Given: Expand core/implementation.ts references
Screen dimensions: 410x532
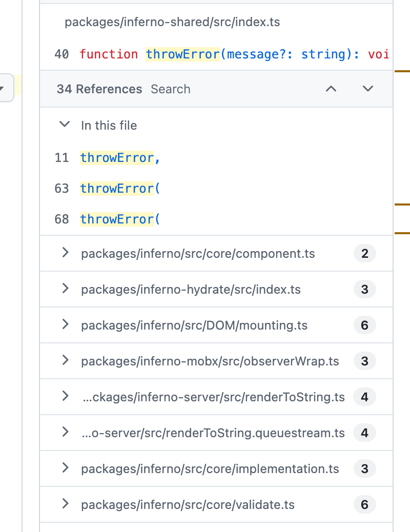Looking at the screenshot, I should point(65,468).
